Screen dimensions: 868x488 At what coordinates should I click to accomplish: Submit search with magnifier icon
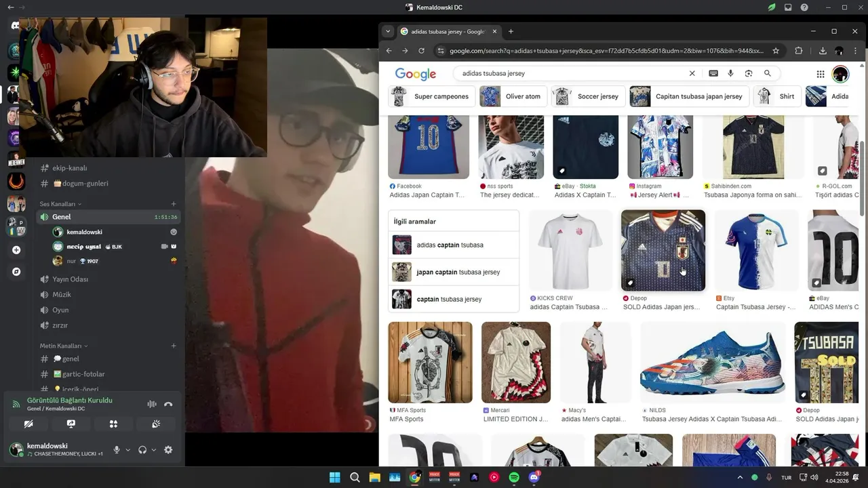pos(768,73)
